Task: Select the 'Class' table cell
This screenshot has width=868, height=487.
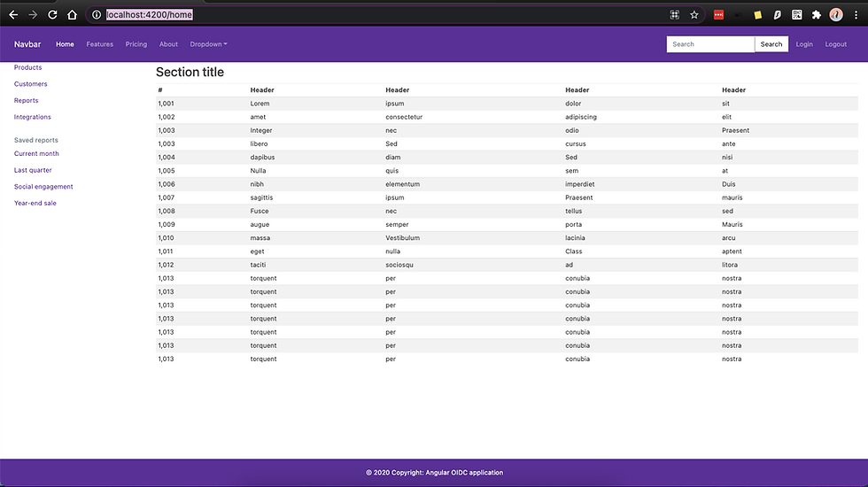Action: click(574, 251)
